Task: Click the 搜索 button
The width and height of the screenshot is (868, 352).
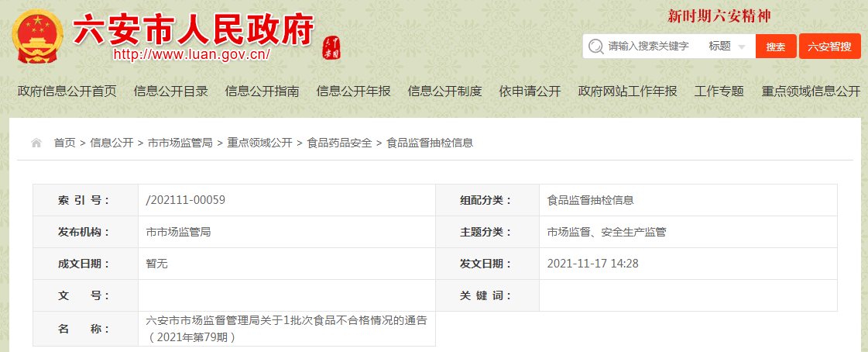Action: pyautogui.click(x=776, y=47)
